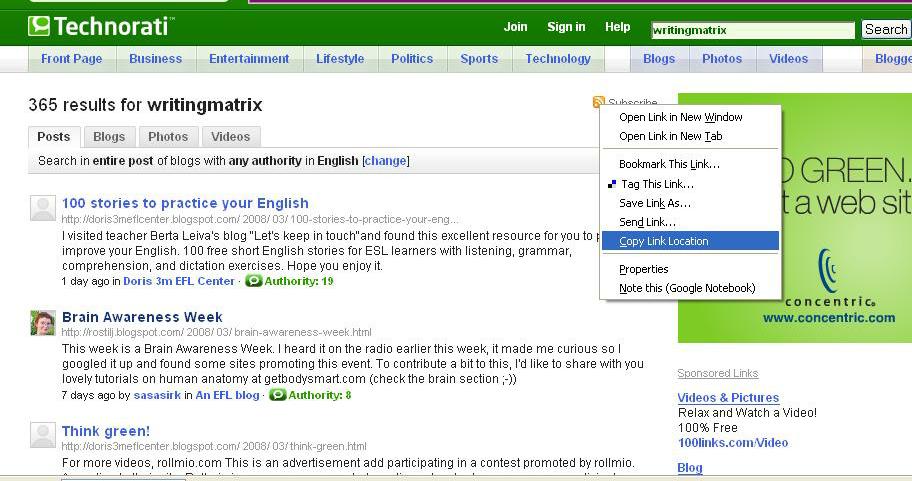Click the Search button
The image size is (912, 481).
886,29
